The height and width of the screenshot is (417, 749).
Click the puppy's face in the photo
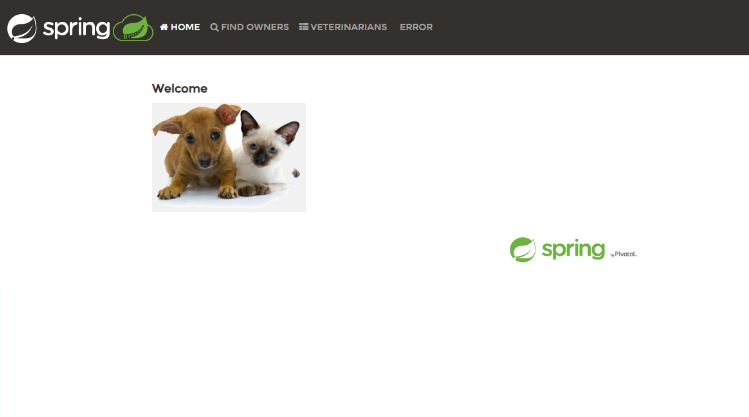click(202, 142)
